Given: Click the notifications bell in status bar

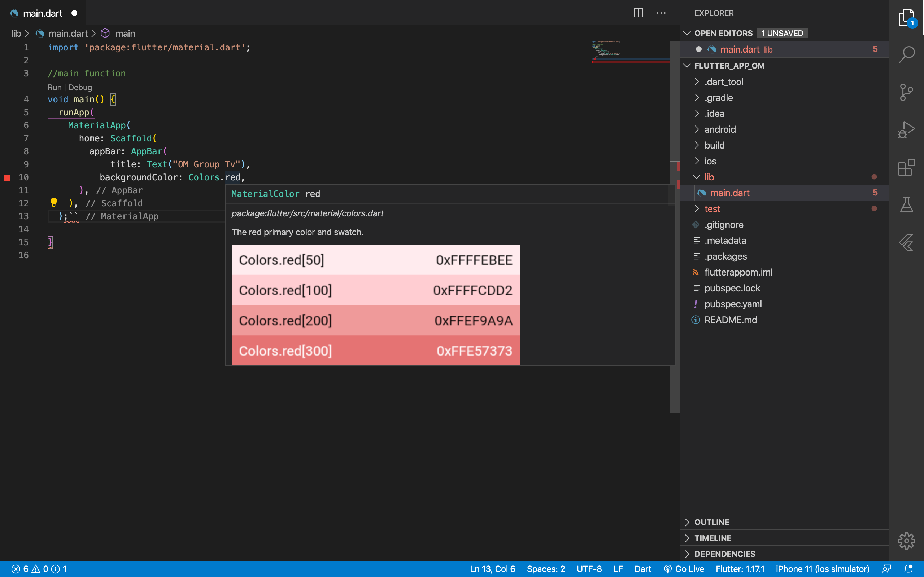Looking at the screenshot, I should pos(909,569).
